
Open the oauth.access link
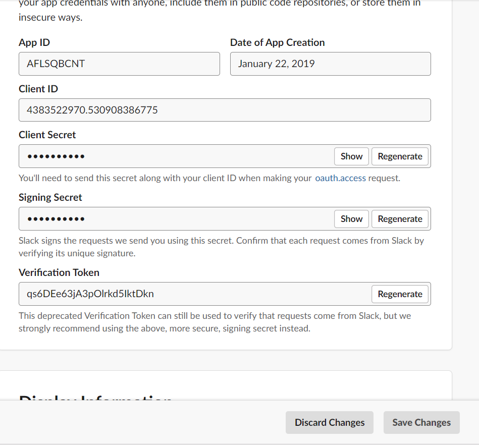pyautogui.click(x=340, y=178)
